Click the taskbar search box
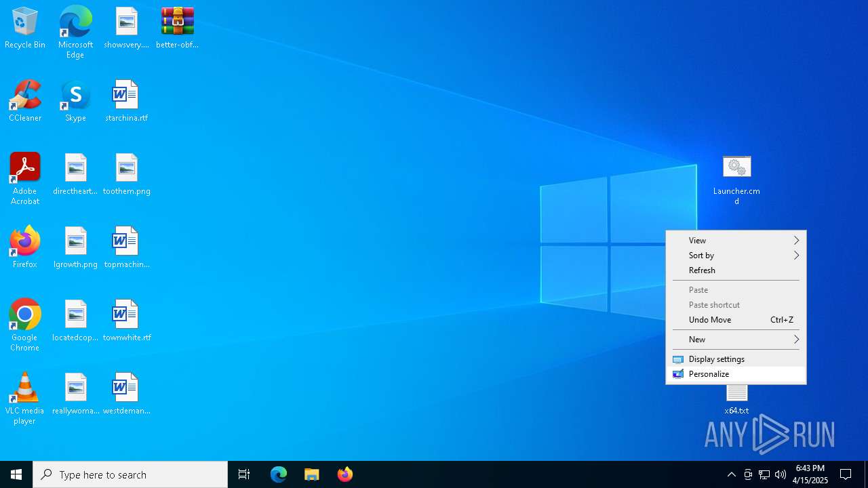The image size is (868, 488). pyautogui.click(x=130, y=474)
